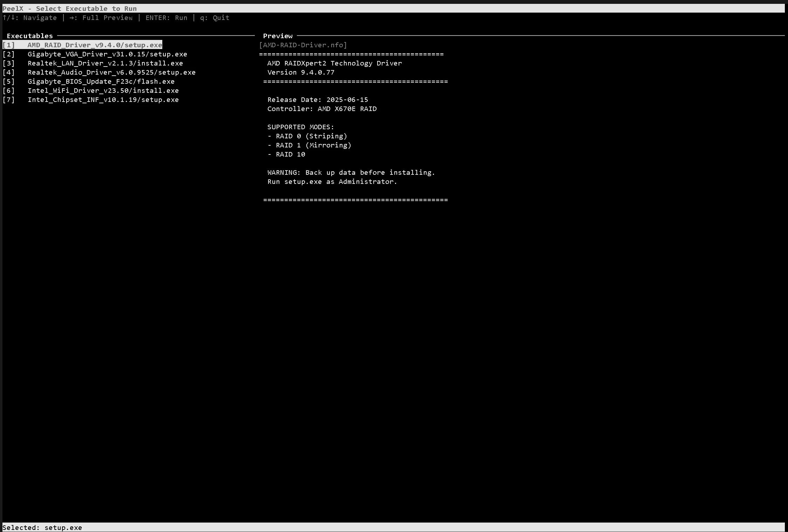Click the Executables panel header
The width and height of the screenshot is (788, 532).
coord(30,36)
